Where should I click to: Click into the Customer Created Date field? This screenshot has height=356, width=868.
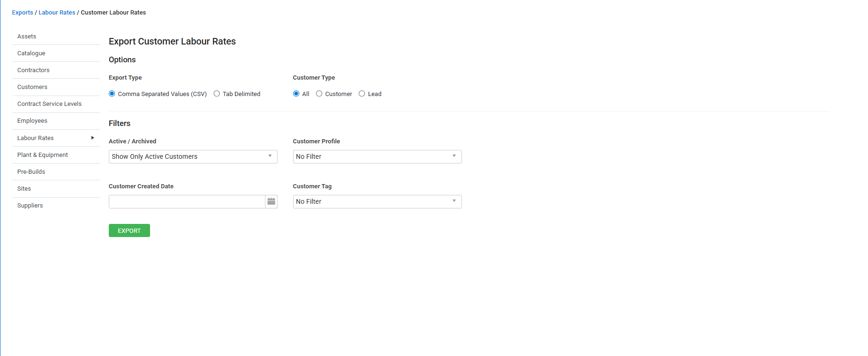187,201
